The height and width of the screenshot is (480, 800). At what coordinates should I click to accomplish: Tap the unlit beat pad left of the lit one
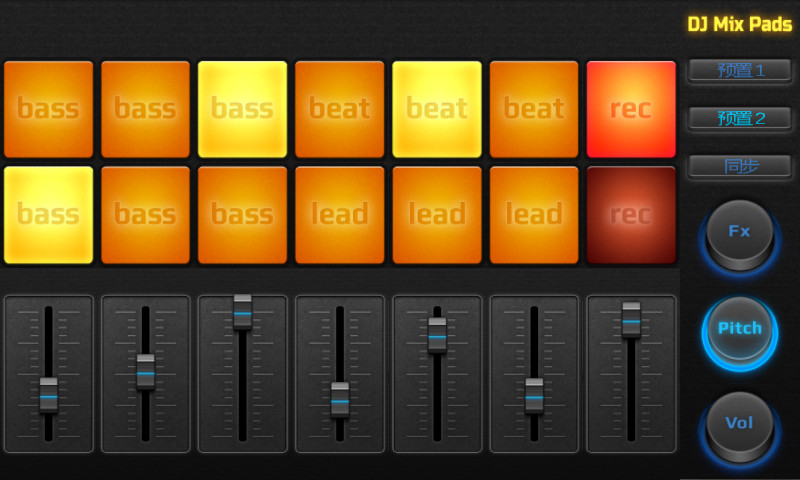click(339, 109)
